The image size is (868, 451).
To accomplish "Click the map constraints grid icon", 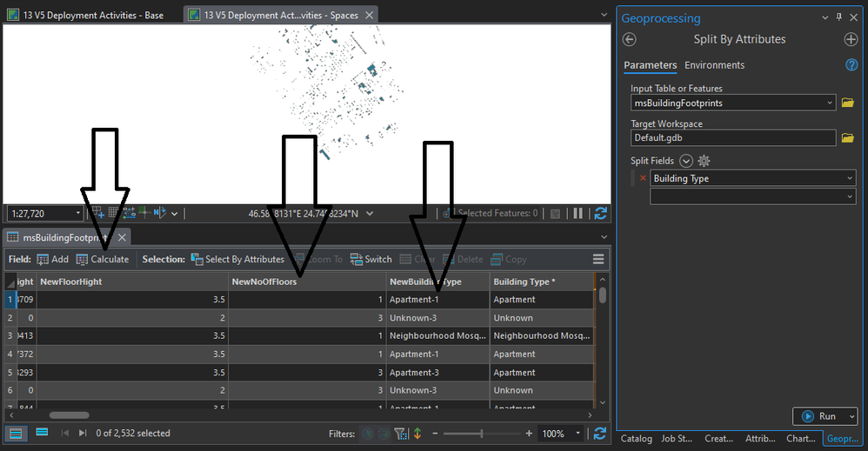I will [113, 213].
